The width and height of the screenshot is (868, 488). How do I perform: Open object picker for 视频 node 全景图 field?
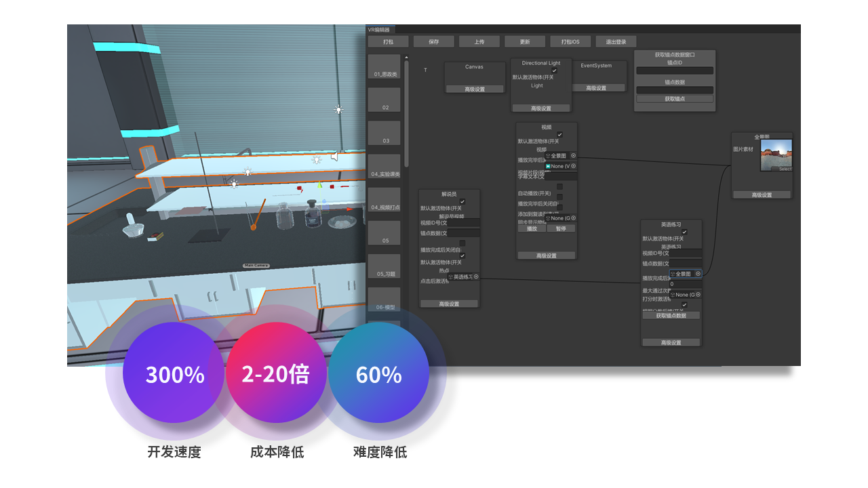(573, 155)
